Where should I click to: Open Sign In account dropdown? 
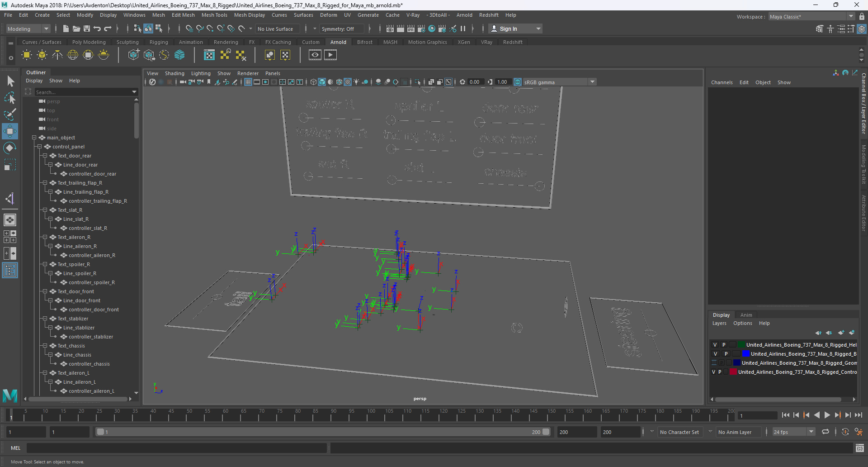coord(516,29)
